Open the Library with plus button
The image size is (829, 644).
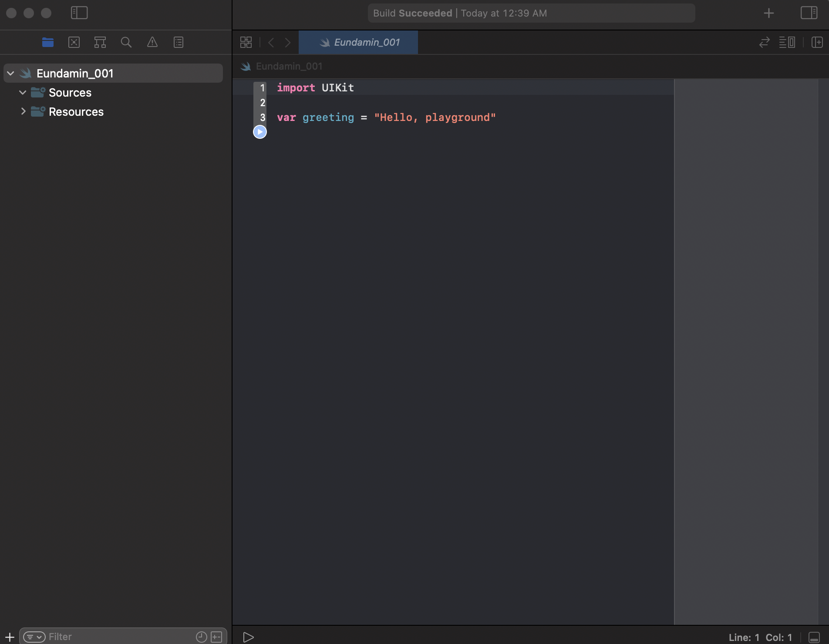769,13
